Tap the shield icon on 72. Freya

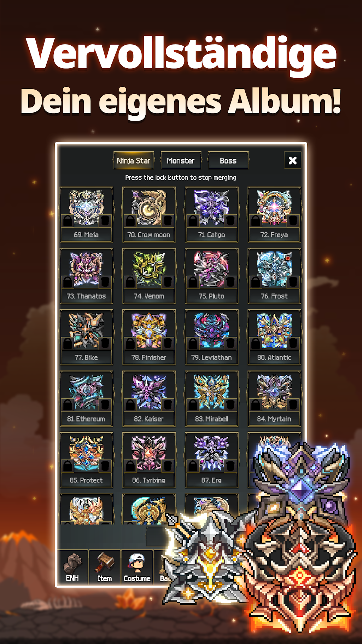tap(293, 220)
